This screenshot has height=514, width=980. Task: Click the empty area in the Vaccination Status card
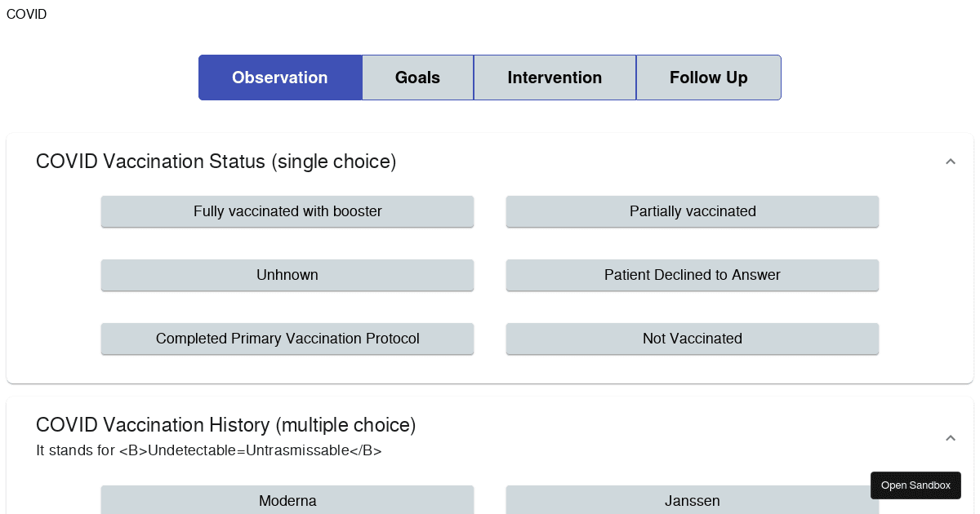pos(490,243)
